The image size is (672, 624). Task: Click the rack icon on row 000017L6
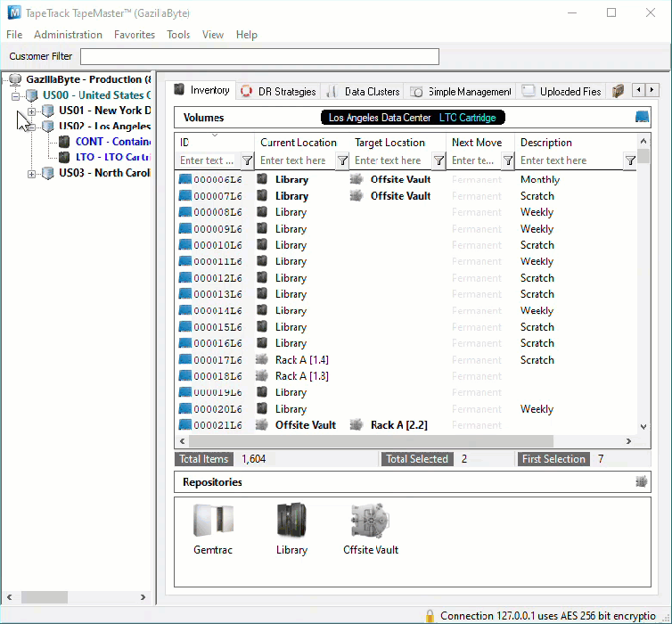pos(262,359)
